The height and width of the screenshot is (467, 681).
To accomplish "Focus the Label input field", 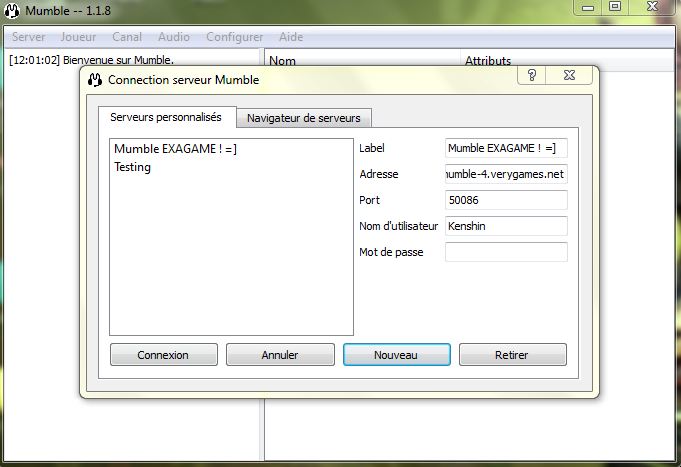I will pos(506,148).
